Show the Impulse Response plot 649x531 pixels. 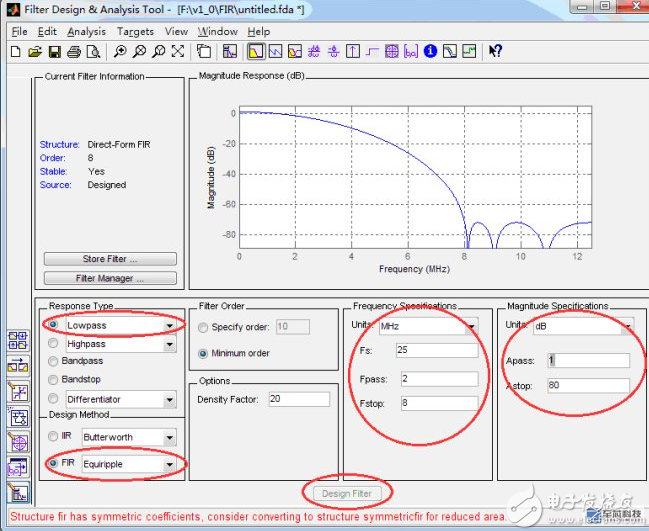(x=353, y=52)
